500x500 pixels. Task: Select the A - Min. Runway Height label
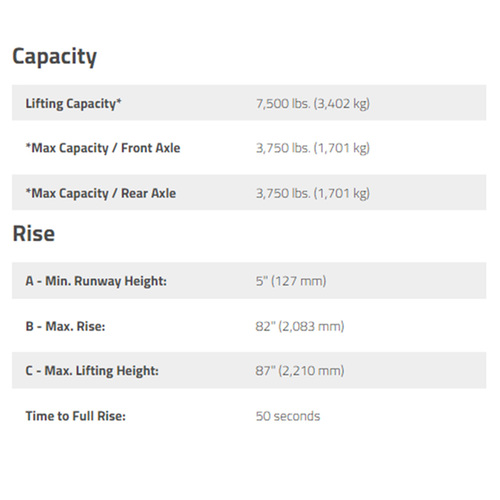click(96, 281)
